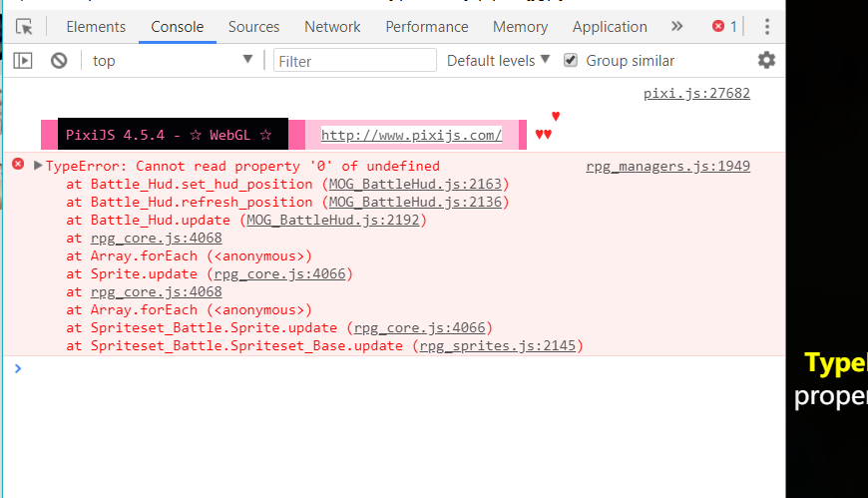868x498 pixels.
Task: Open the MOG_BattleHud.js:2163 link
Action: [x=415, y=184]
